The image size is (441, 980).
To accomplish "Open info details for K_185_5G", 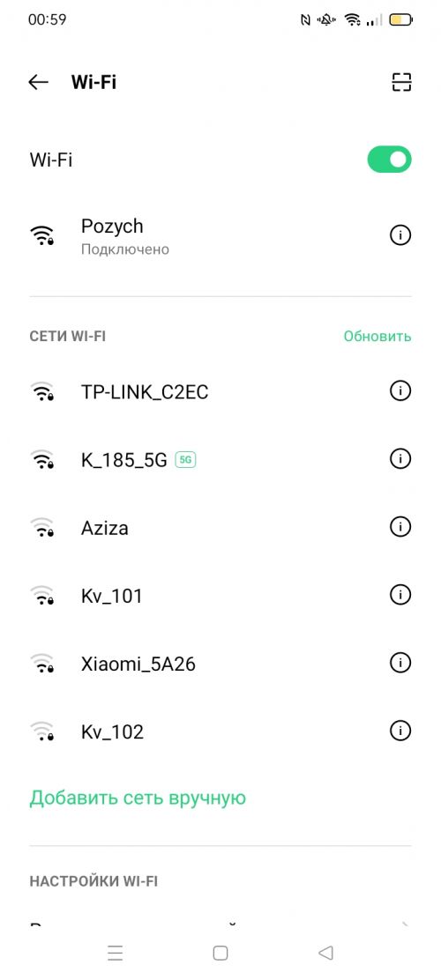I will point(400,459).
